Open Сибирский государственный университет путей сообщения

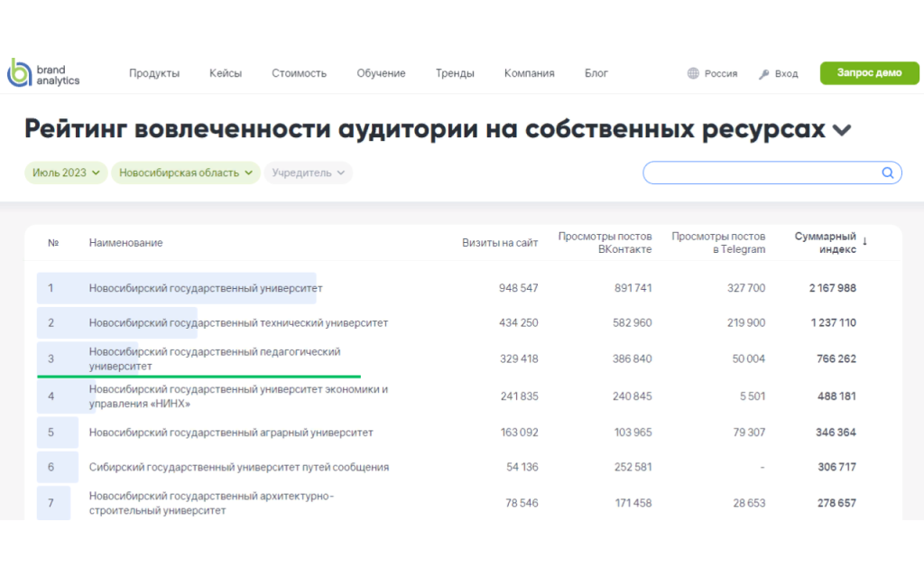tap(239, 467)
